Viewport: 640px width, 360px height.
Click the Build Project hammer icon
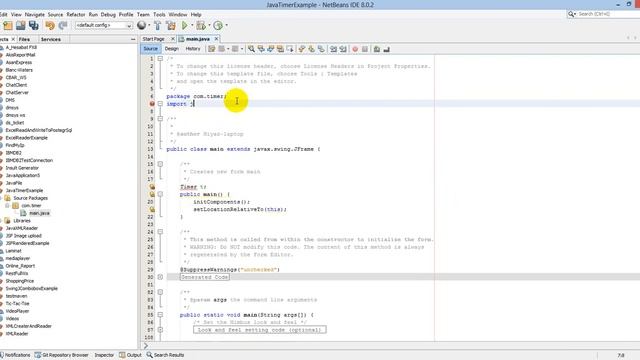[x=158, y=26]
